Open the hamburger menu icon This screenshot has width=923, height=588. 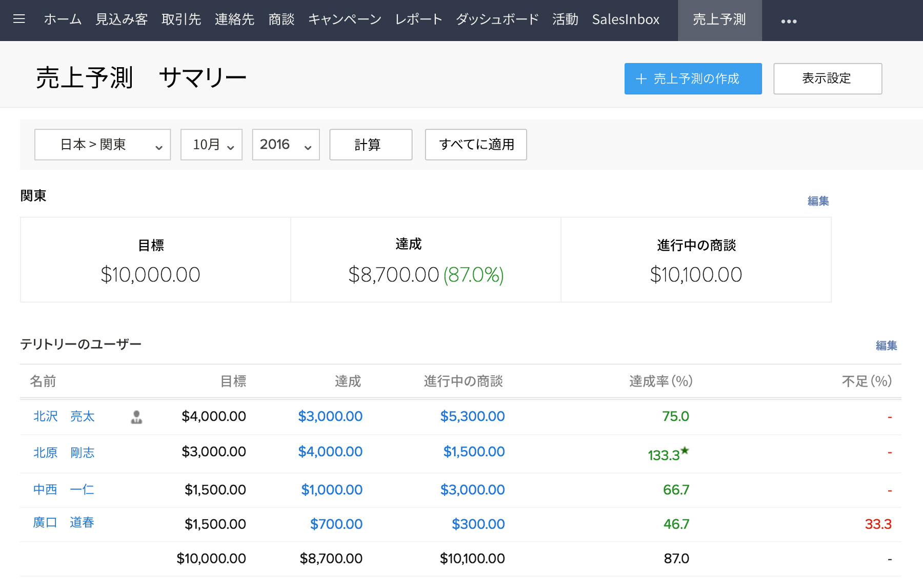(19, 19)
